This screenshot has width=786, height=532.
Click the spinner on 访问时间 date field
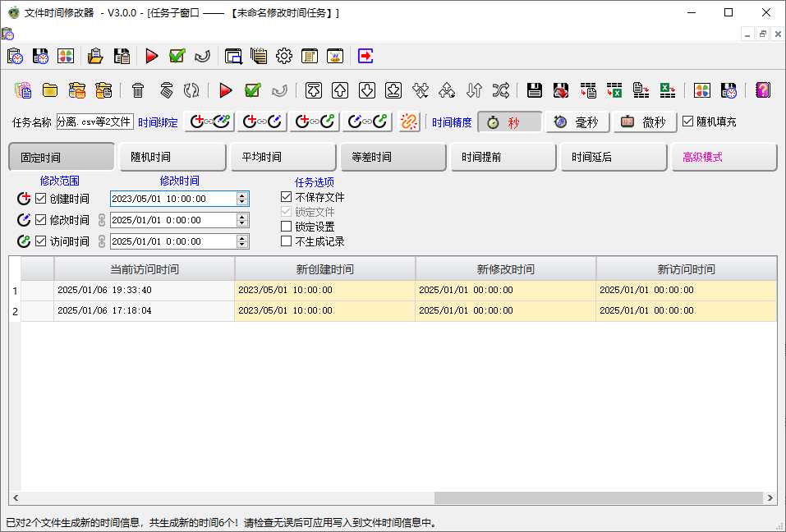241,241
